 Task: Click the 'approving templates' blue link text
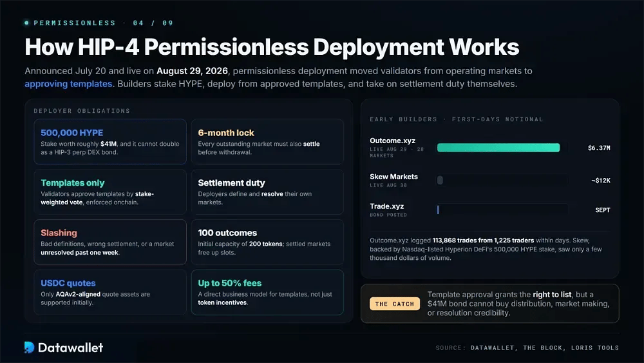(x=68, y=84)
